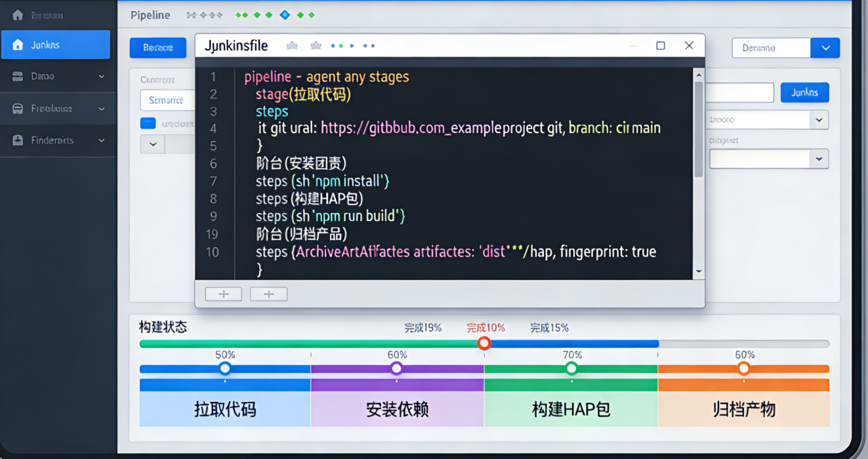Image resolution: width=868 pixels, height=459 pixels.
Task: Toggle the blue checkbox under Semarre
Action: coord(148,123)
